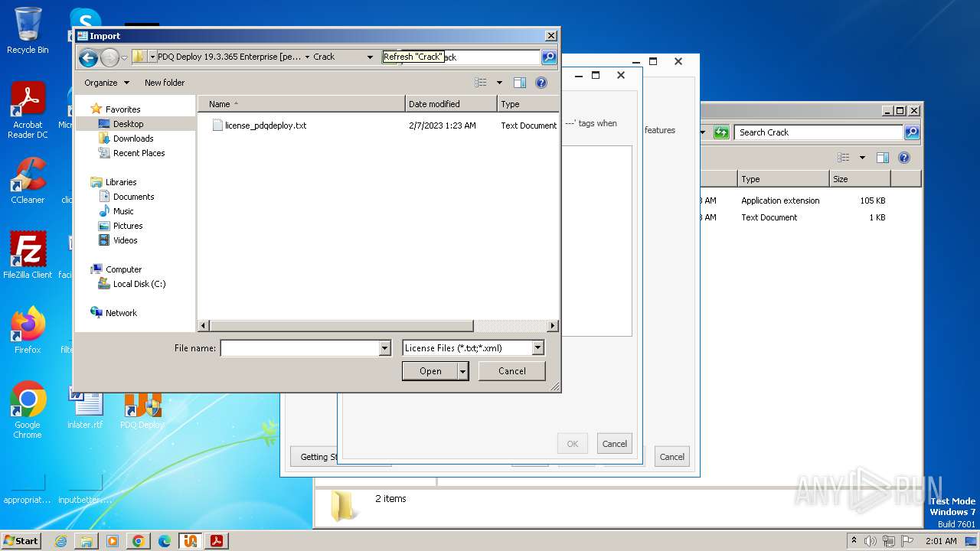
Task: Open help icon in Crack Explorer window
Action: point(903,158)
